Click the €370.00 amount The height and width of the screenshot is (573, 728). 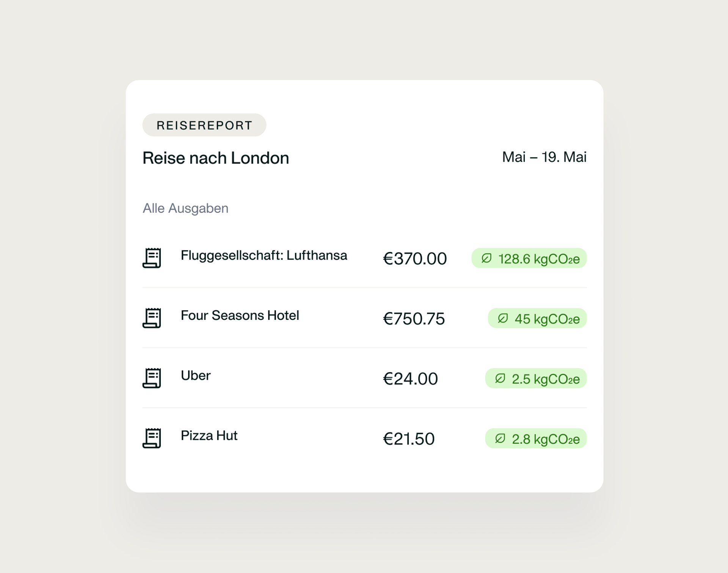415,259
